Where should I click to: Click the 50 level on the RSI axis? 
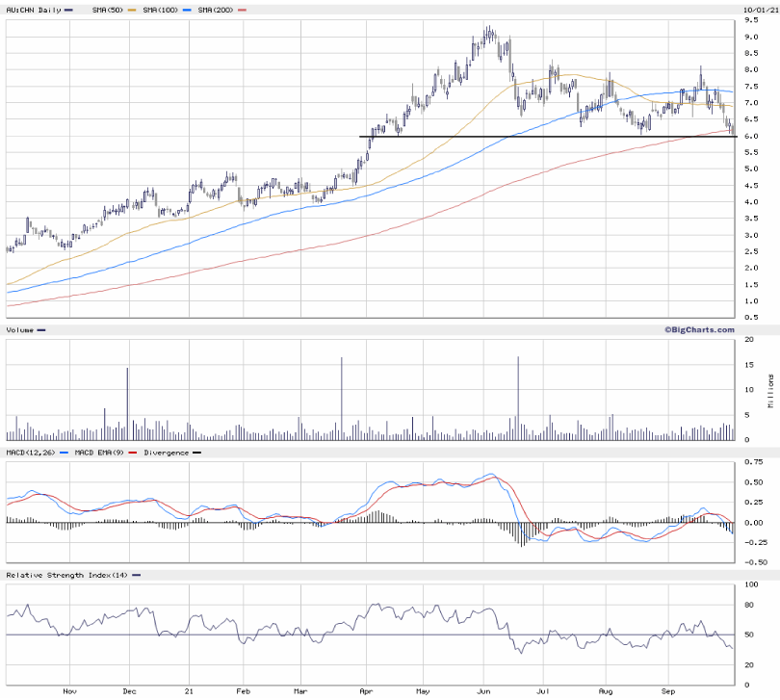748,635
